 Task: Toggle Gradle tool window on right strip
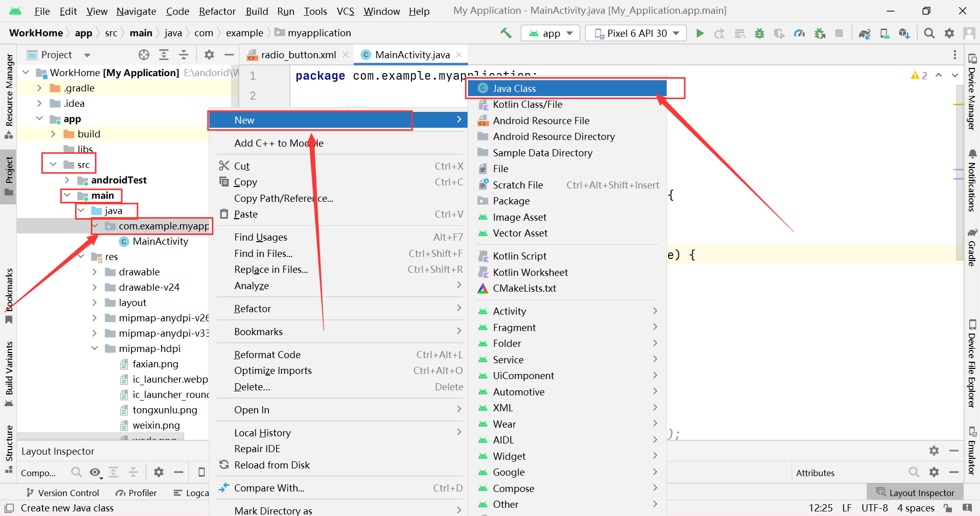(972, 247)
